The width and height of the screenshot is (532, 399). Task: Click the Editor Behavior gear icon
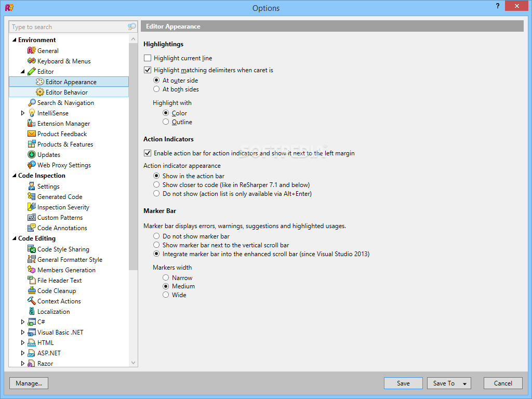click(x=40, y=92)
